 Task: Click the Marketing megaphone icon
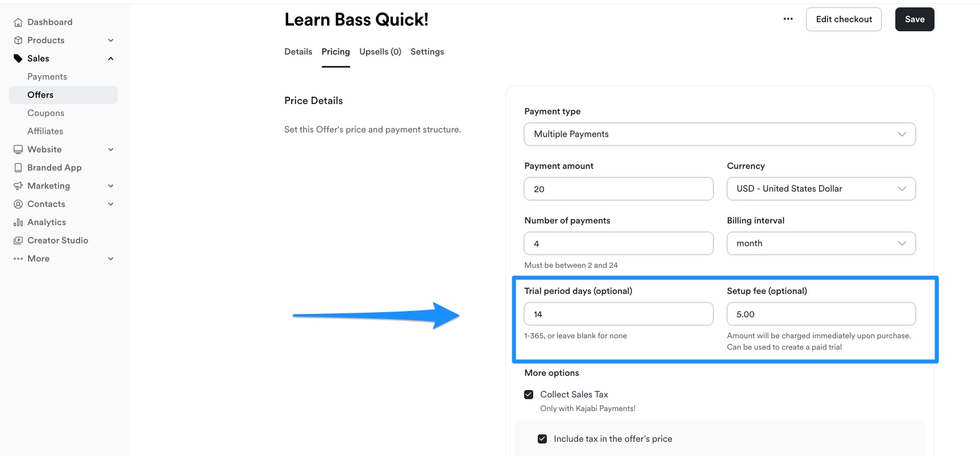tap(18, 186)
